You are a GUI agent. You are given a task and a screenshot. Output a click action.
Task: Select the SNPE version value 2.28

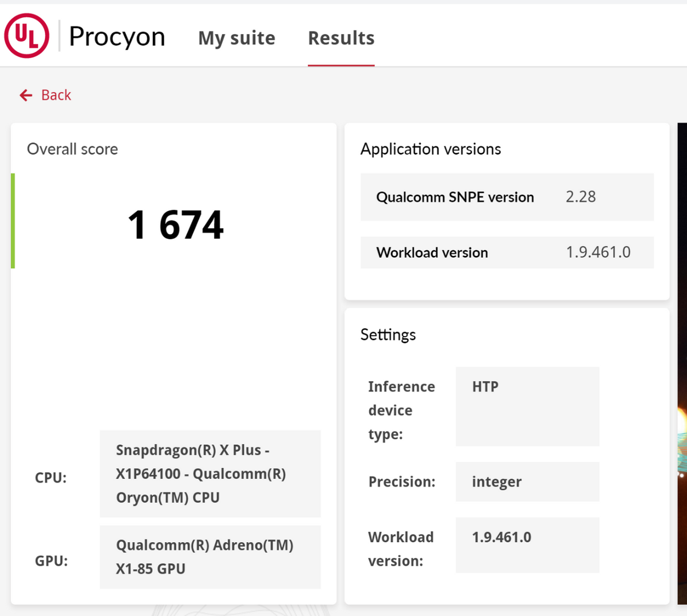tap(581, 197)
